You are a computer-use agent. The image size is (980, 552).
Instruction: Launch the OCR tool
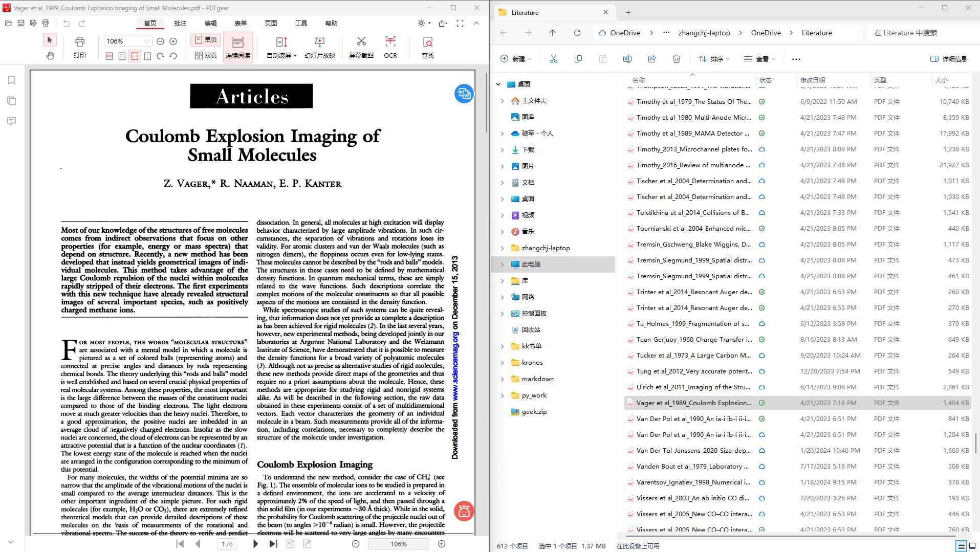tap(390, 48)
